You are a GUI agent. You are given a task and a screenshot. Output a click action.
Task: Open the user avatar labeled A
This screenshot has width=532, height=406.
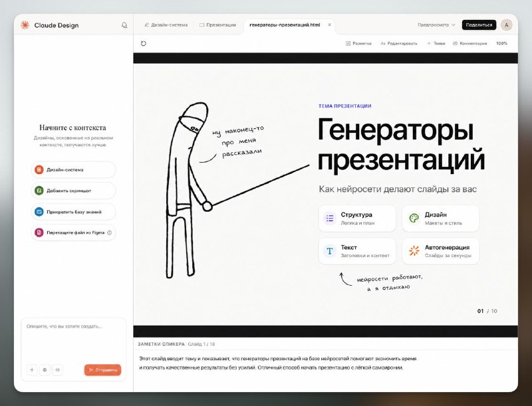click(x=507, y=25)
